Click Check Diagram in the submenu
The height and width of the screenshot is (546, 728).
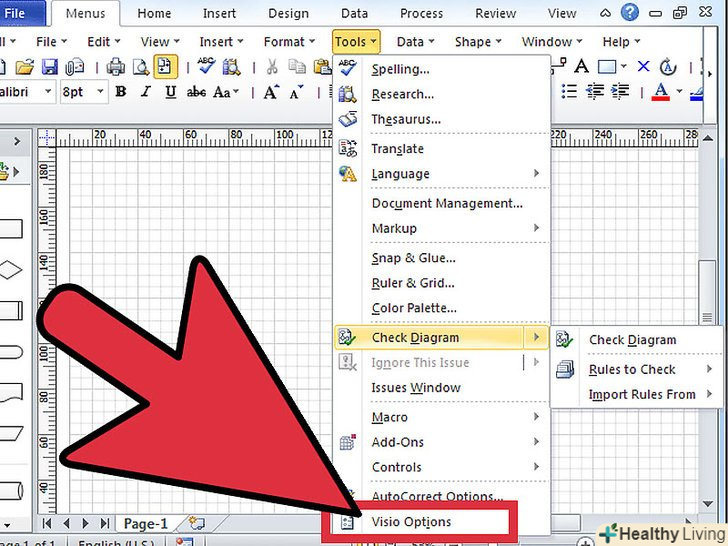click(636, 340)
